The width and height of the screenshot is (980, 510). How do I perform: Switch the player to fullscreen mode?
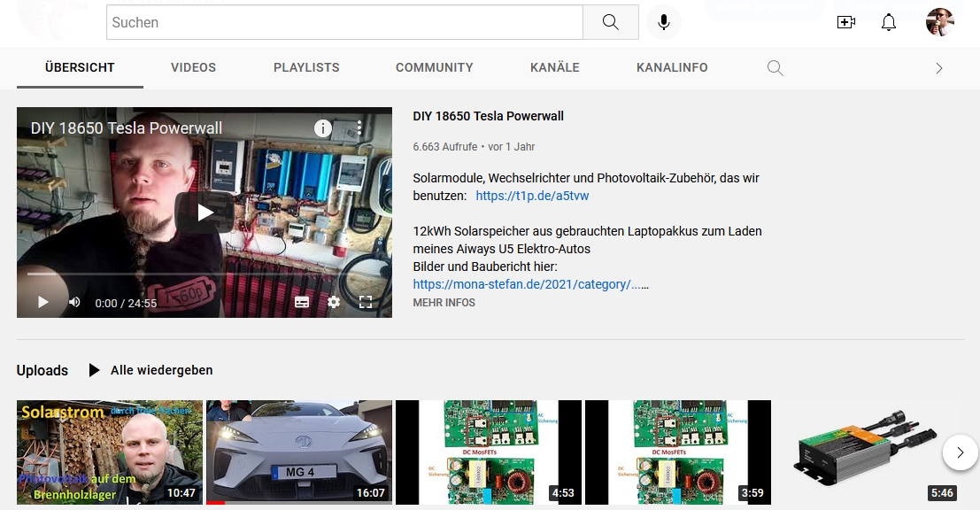[x=366, y=302]
